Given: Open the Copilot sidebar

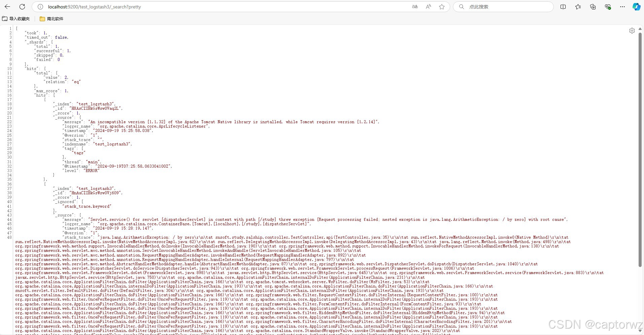Looking at the screenshot, I should point(636,7).
